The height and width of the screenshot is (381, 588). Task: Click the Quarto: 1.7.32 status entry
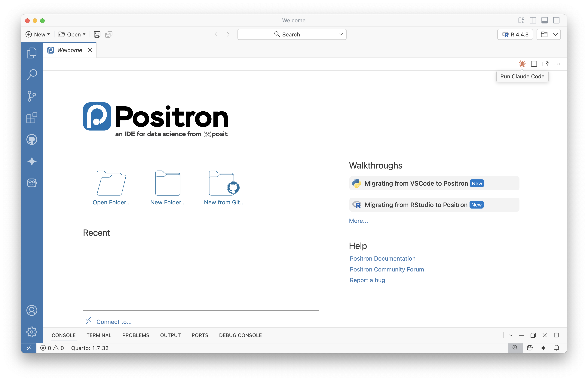pos(90,348)
